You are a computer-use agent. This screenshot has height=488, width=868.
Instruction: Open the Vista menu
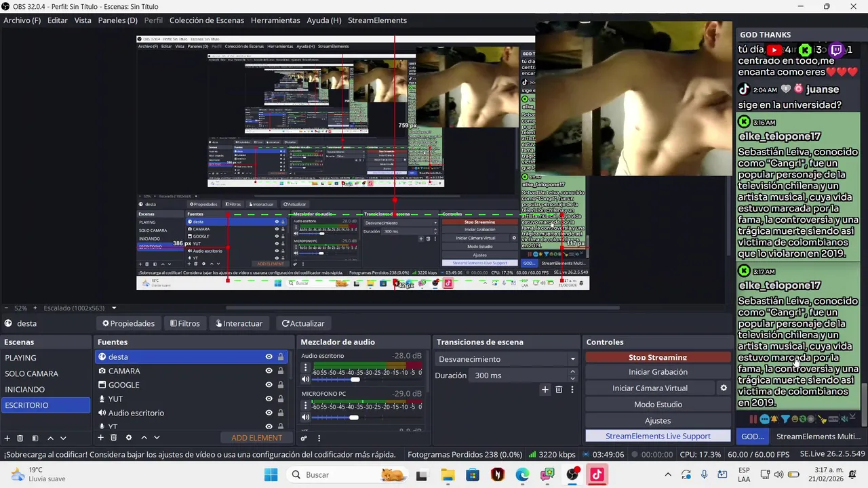(83, 20)
